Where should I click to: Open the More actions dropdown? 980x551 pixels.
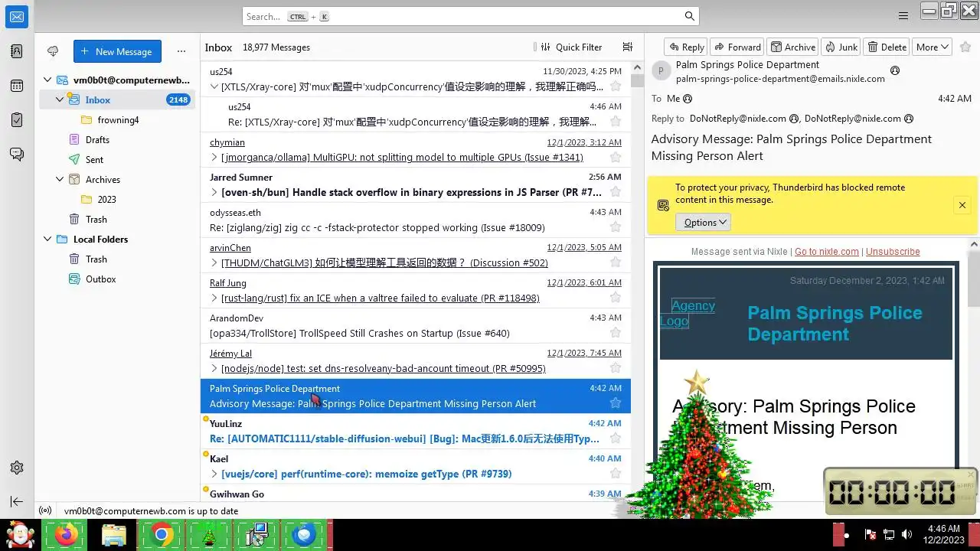click(x=932, y=47)
